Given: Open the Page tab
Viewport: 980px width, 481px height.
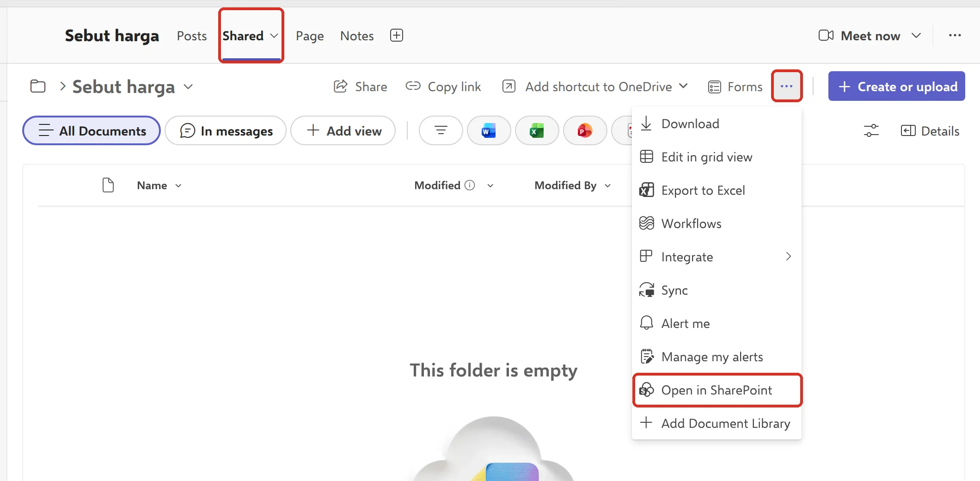Looking at the screenshot, I should tap(310, 36).
